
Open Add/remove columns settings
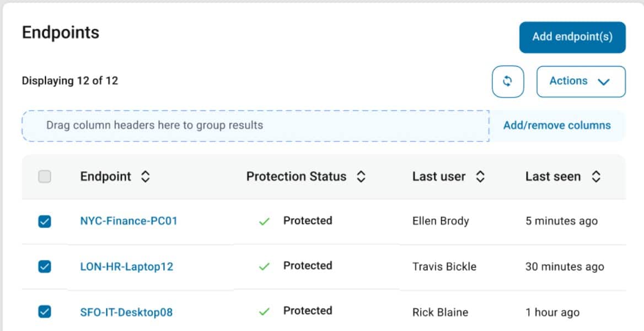[x=558, y=125]
